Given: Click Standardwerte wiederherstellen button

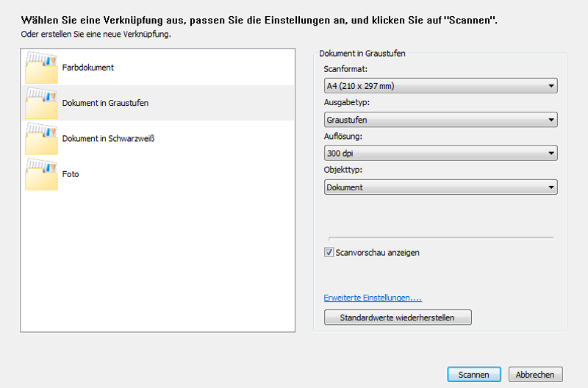Looking at the screenshot, I should click(398, 317).
